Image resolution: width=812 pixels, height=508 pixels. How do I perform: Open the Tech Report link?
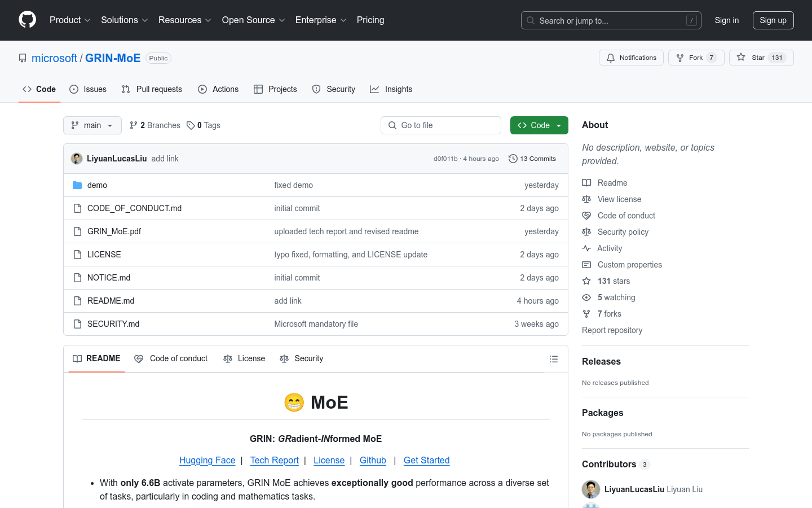[x=275, y=461]
